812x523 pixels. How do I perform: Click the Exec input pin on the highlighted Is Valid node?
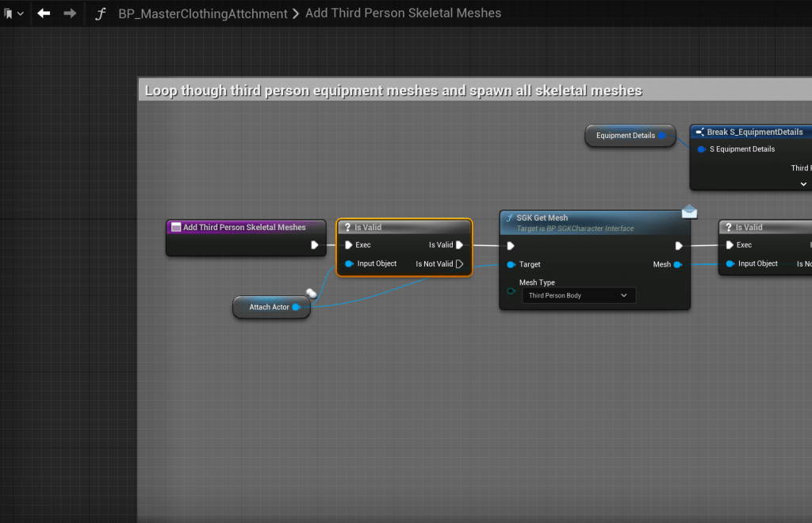click(349, 244)
